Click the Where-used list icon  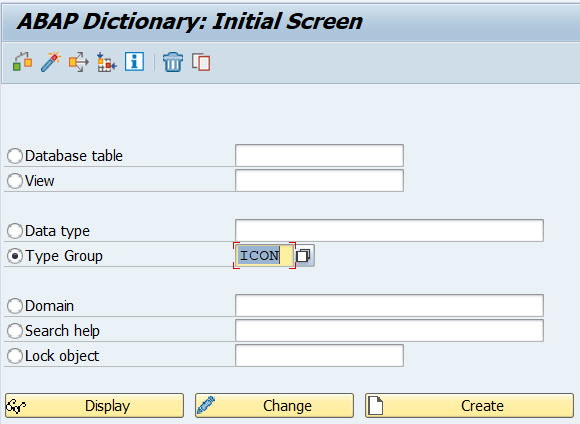coord(78,62)
